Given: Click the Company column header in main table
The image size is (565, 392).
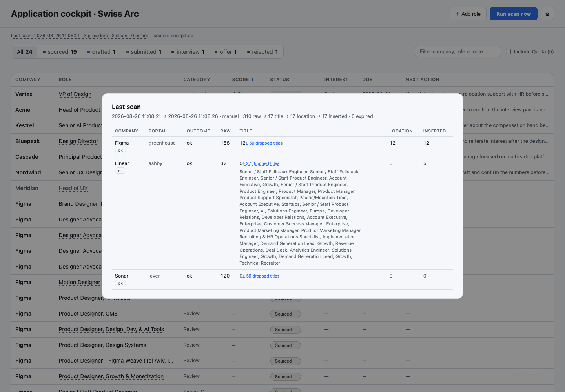Looking at the screenshot, I should click(x=28, y=80).
